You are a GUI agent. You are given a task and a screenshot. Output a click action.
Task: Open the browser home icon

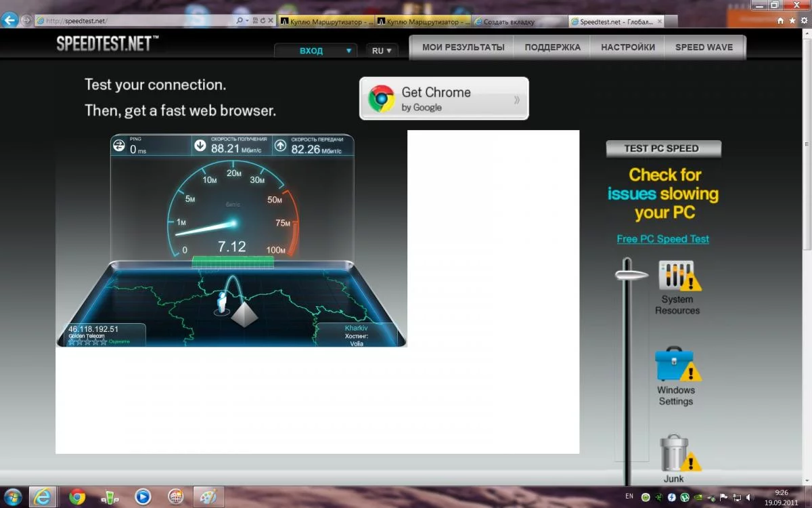tap(781, 21)
